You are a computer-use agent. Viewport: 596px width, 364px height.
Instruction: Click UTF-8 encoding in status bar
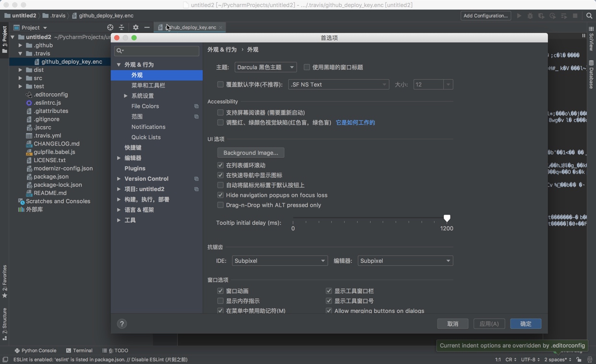point(530,359)
